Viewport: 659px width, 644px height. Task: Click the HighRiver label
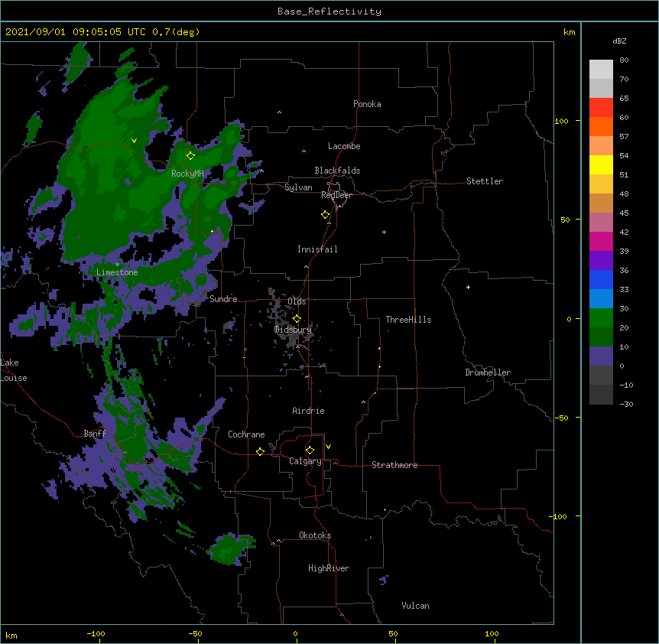click(329, 568)
